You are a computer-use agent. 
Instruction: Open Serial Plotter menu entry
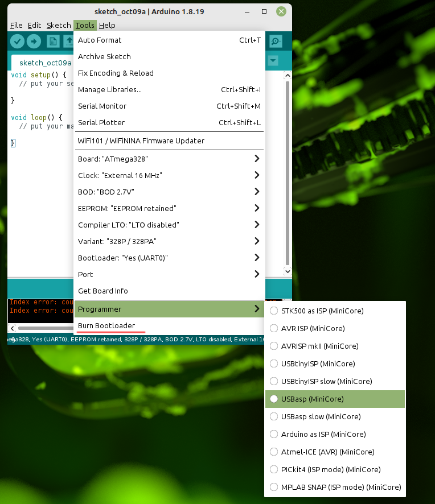(169, 122)
